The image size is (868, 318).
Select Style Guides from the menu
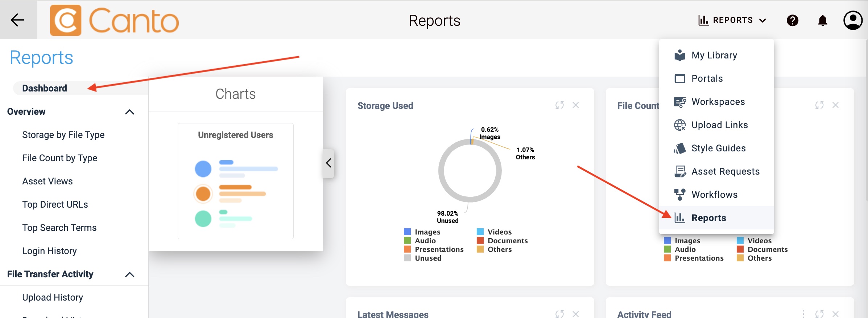716,148
